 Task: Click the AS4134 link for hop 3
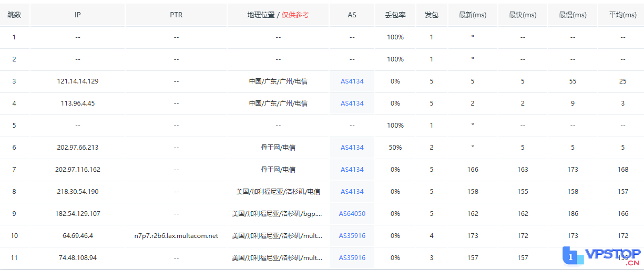[352, 81]
